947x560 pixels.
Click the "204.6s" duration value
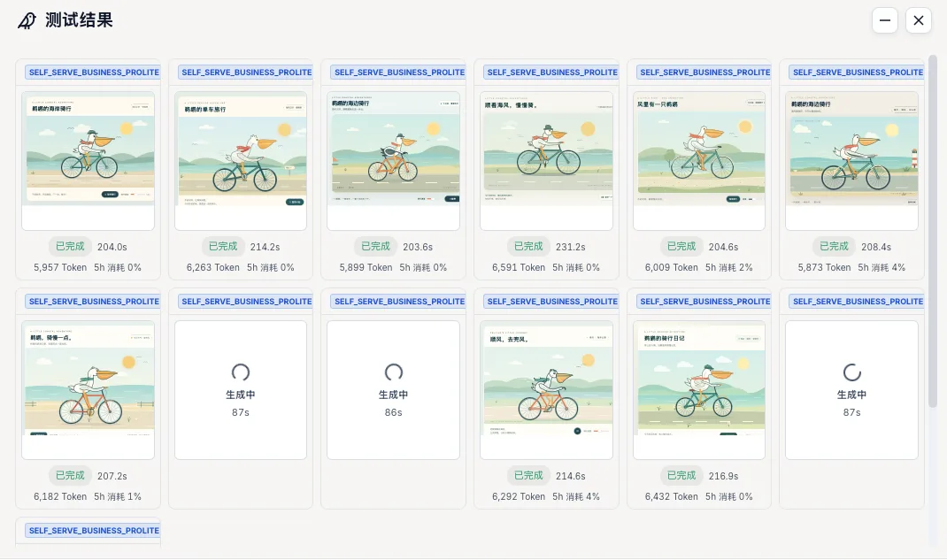click(724, 247)
